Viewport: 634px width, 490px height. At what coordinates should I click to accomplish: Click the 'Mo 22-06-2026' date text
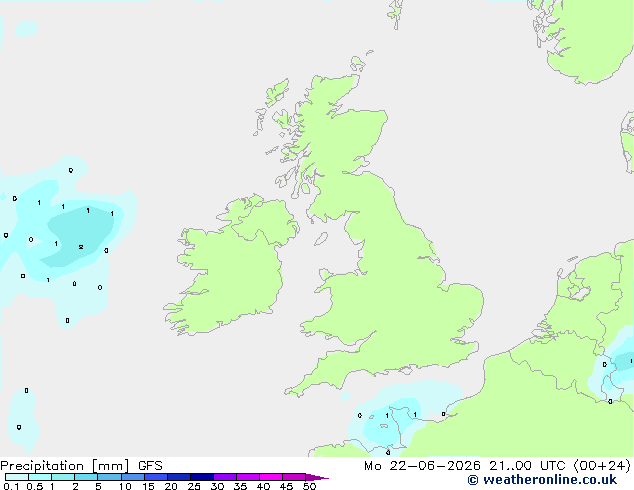pos(422,466)
